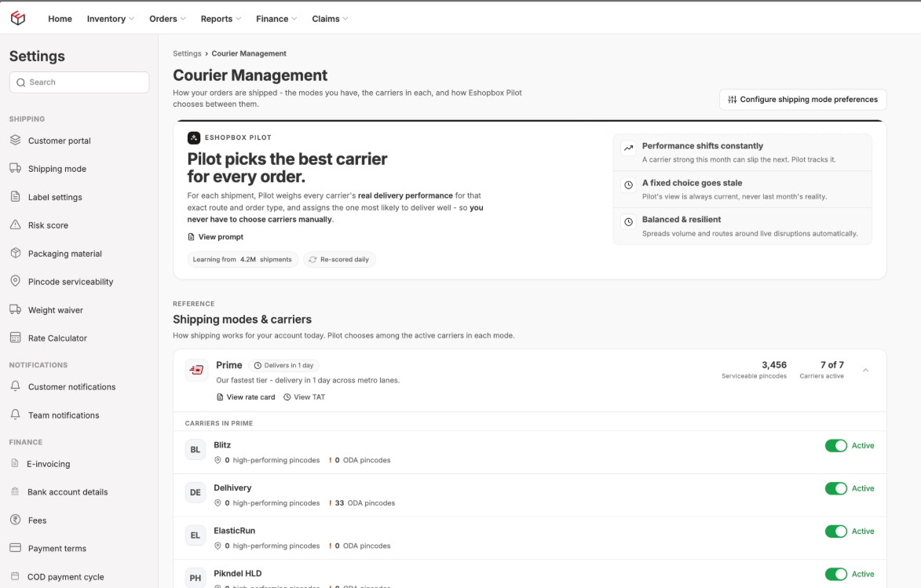Click the Settings search field
The image size is (921, 588).
(x=79, y=82)
